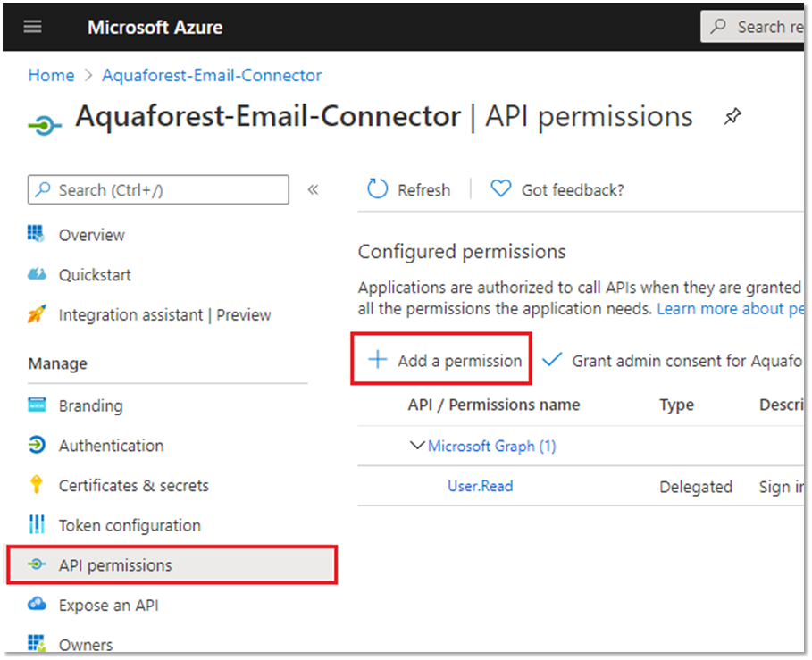
Task: Pin the API permissions page
Action: (x=732, y=117)
